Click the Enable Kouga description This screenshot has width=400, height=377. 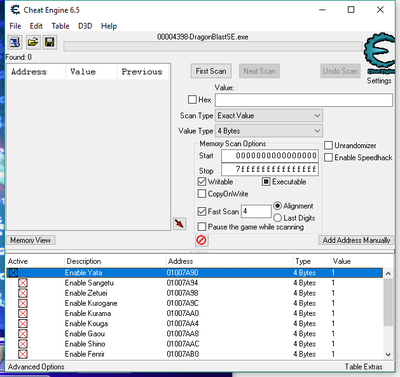tap(86, 324)
